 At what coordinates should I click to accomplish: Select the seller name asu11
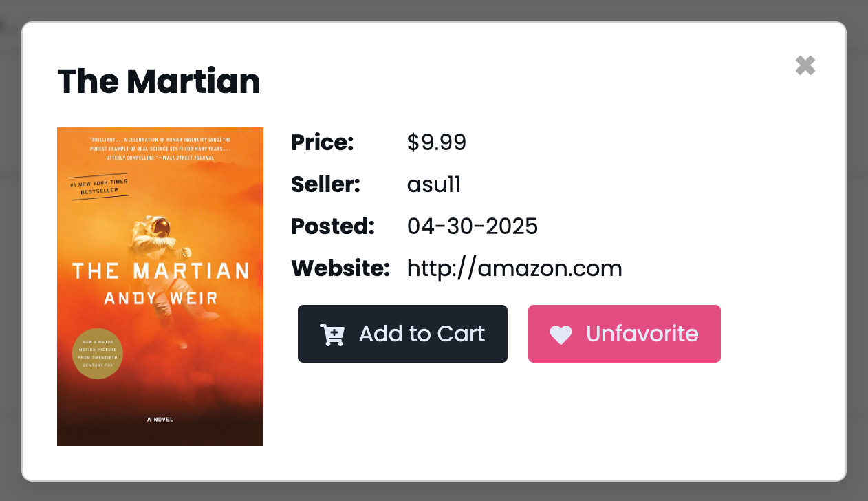pos(434,184)
